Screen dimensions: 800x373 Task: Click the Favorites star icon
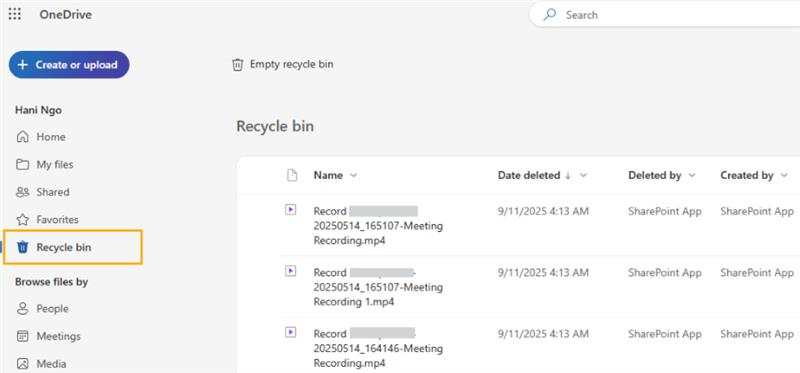pyautogui.click(x=22, y=219)
